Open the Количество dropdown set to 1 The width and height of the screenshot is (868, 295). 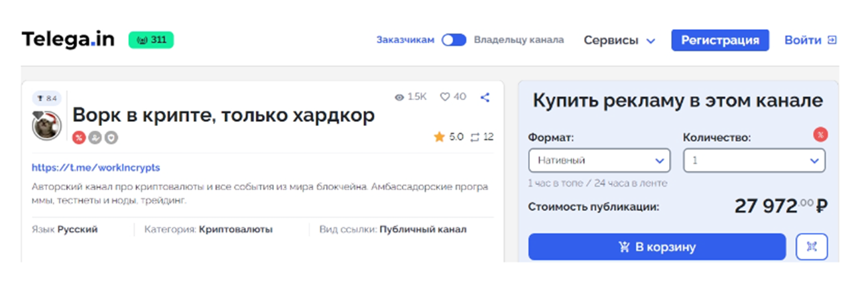click(x=754, y=160)
